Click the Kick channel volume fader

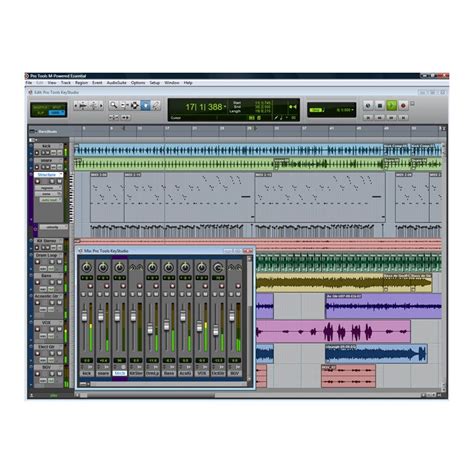[x=84, y=316]
